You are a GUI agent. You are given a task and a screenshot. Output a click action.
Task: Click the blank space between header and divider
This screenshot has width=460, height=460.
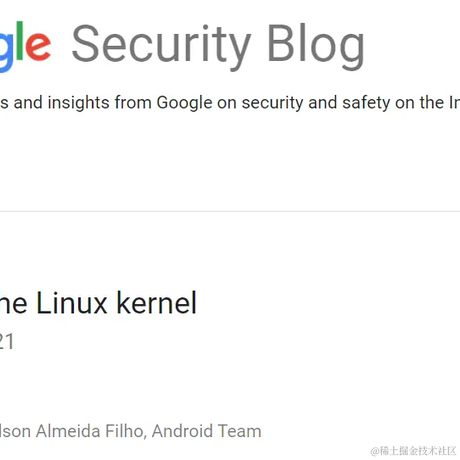coord(230,162)
